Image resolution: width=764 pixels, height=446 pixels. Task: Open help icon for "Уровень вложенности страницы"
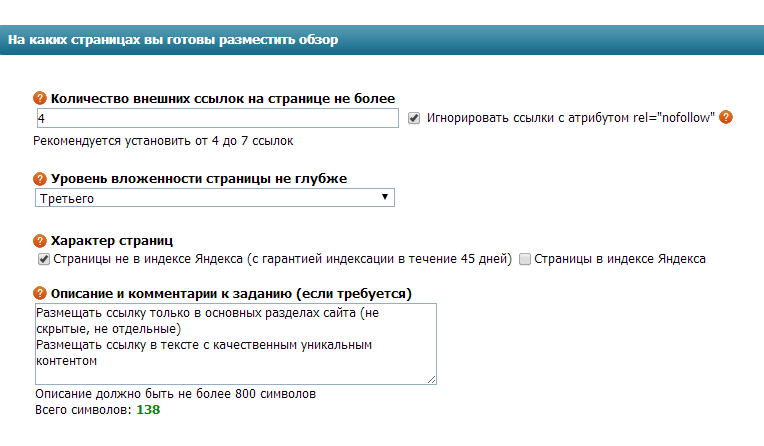[x=40, y=179]
